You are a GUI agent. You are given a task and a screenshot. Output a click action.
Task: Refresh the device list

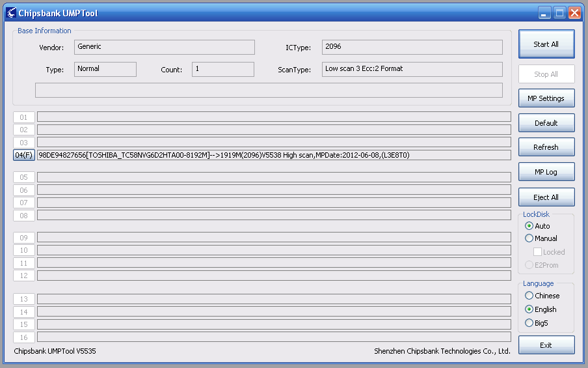546,147
